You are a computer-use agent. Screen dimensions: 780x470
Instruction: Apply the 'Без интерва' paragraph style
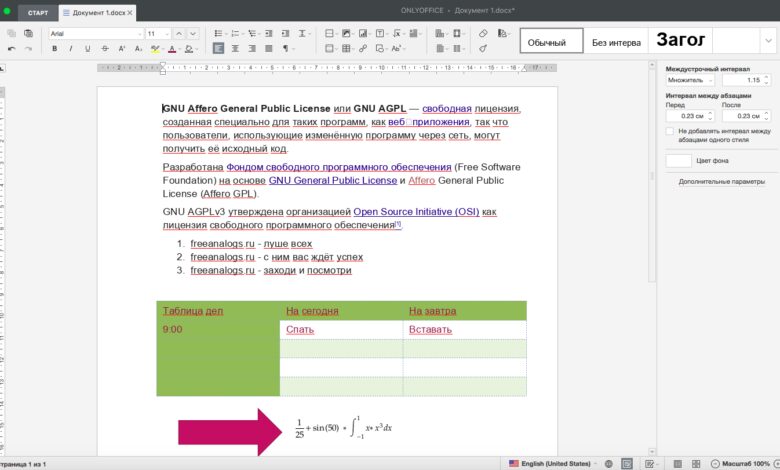(x=616, y=41)
